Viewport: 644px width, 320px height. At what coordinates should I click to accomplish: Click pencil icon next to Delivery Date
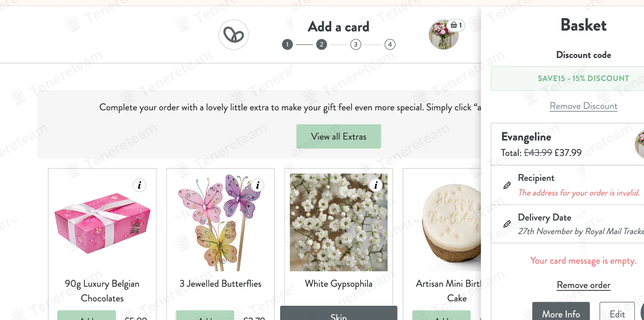click(507, 224)
